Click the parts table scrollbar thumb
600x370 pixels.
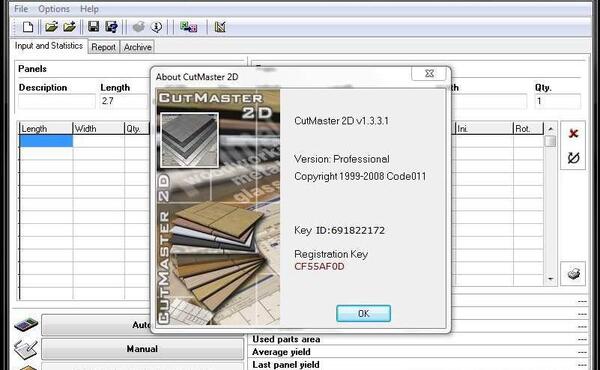[x=550, y=141]
